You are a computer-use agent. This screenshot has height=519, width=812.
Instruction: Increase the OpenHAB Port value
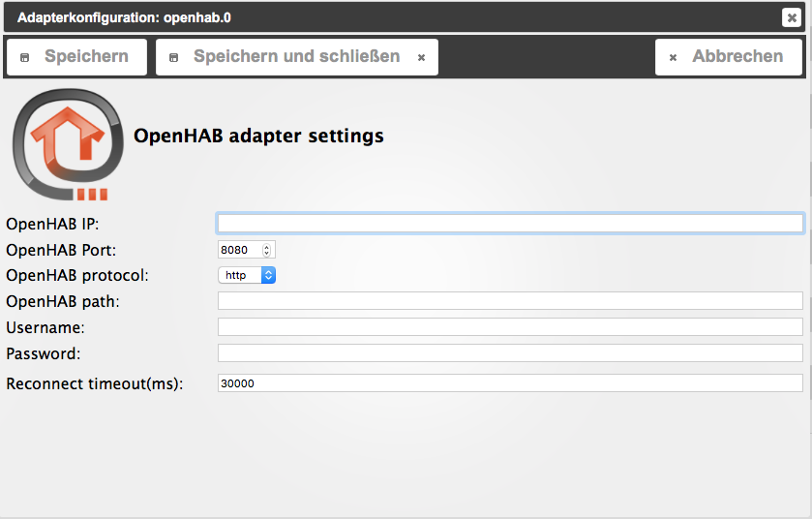268,246
